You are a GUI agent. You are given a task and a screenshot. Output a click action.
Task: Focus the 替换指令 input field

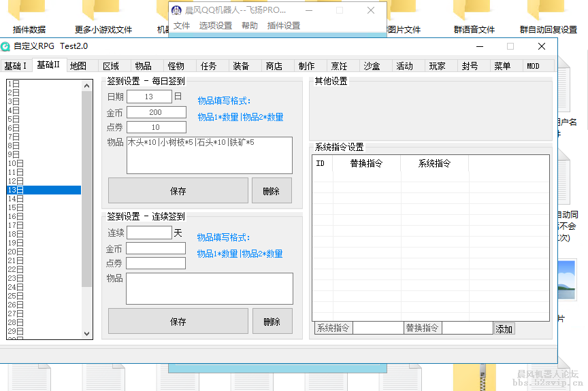click(468, 328)
